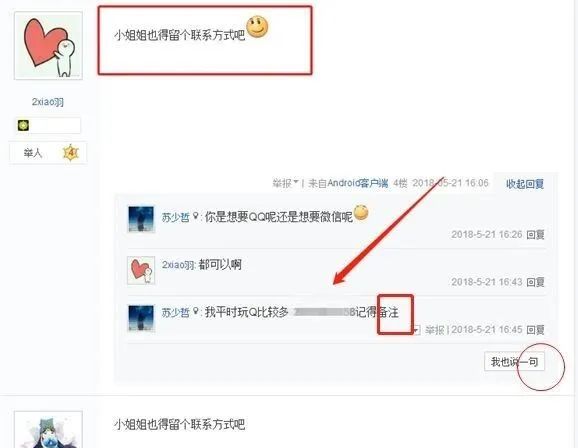Open the 举报 dropdown on 4楼 post
This screenshot has height=448, width=578.
285,183
